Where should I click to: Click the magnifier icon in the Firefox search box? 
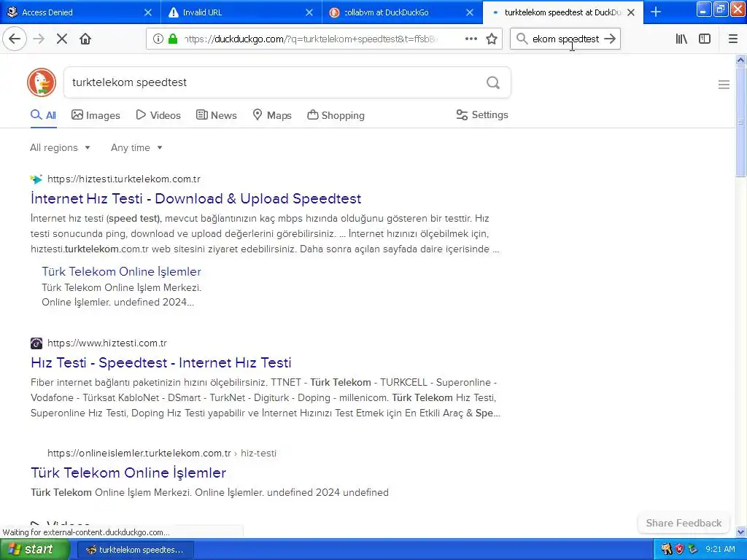pos(522,39)
